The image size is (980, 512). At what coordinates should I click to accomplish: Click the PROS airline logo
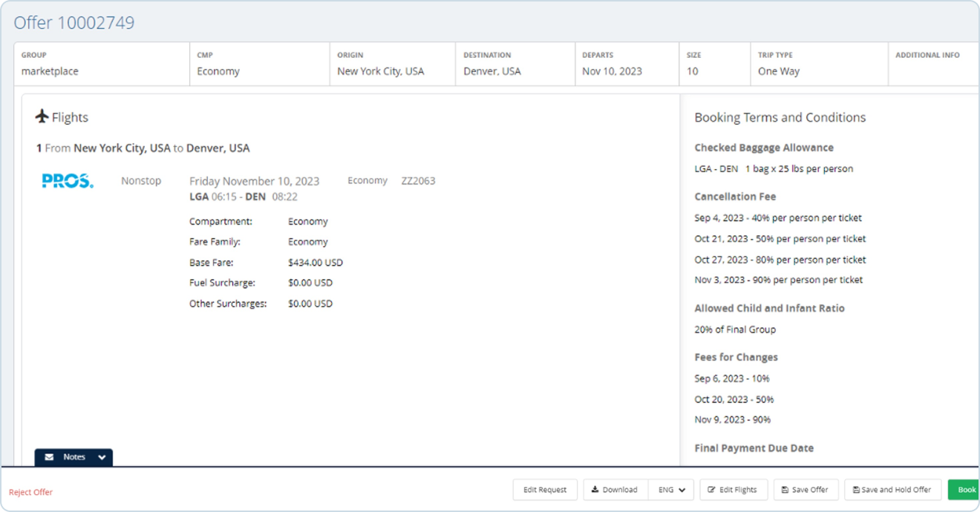coord(68,181)
